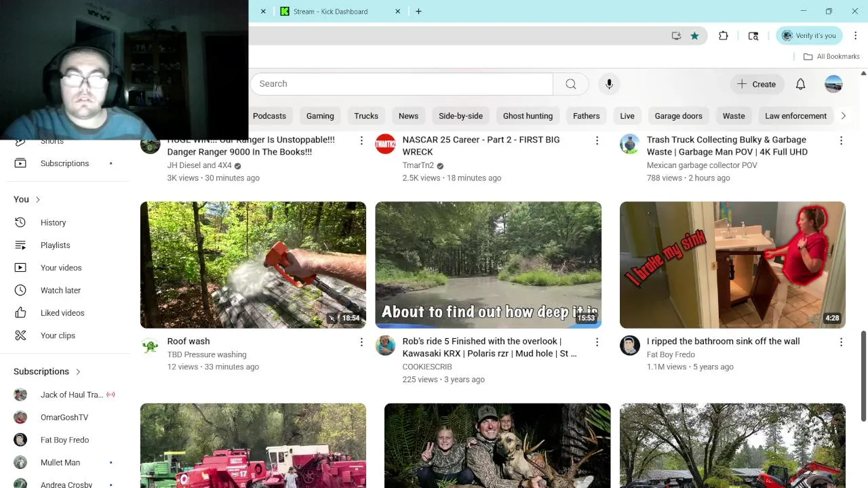868x488 pixels.
Task: Select the News filter chip
Action: (408, 116)
